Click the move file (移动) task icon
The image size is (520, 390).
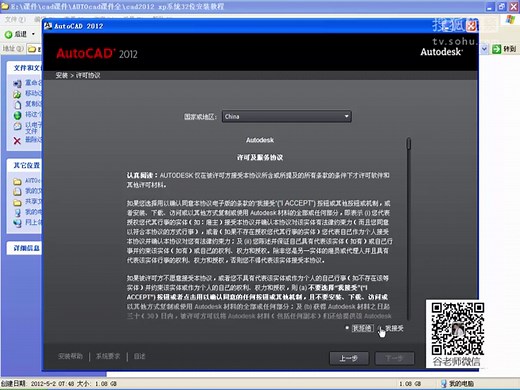point(17,94)
